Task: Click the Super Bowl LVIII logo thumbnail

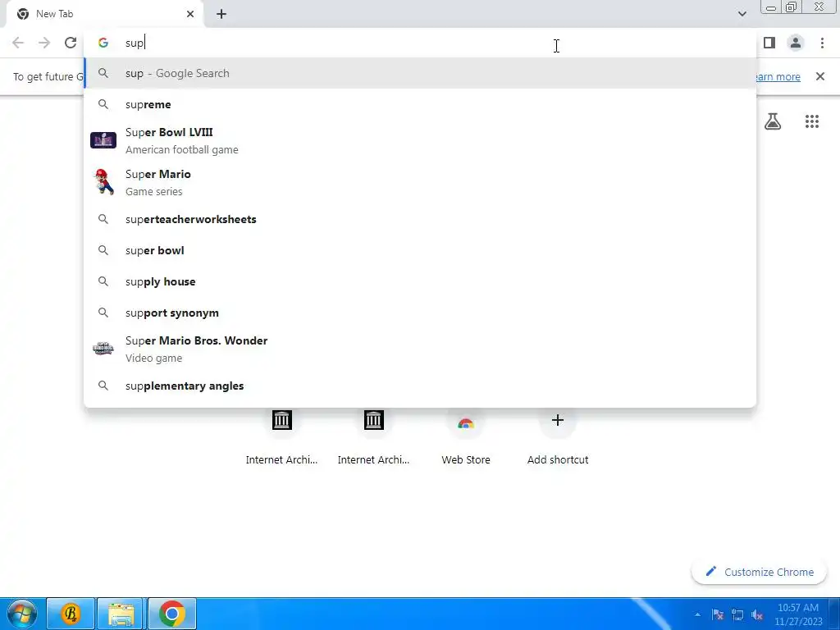Action: point(103,140)
